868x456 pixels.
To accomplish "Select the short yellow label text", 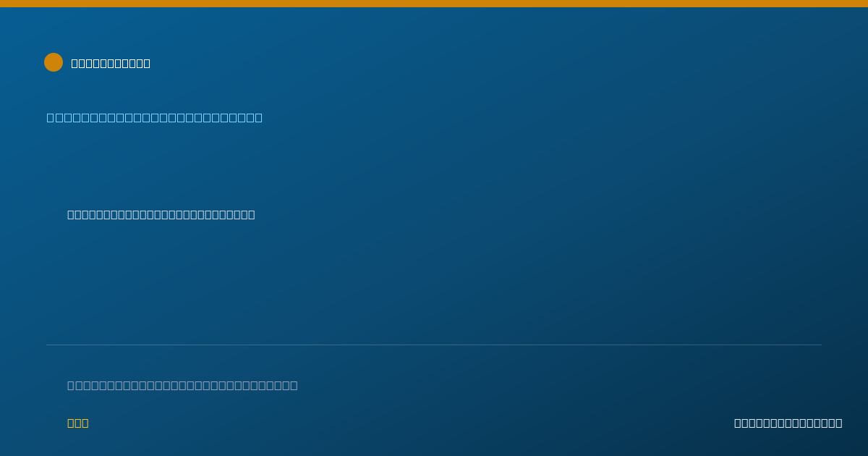I will (x=78, y=423).
